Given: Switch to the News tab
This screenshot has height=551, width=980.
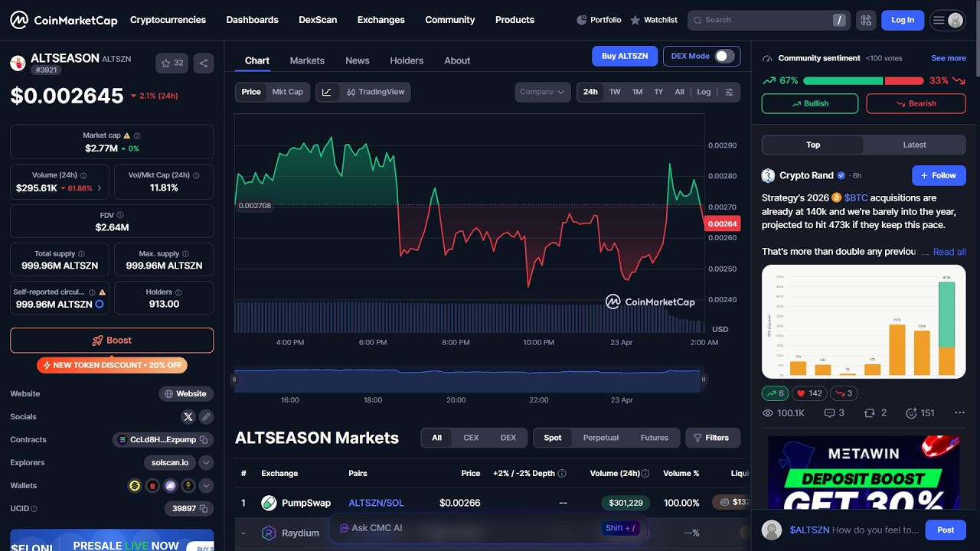Looking at the screenshot, I should (358, 60).
